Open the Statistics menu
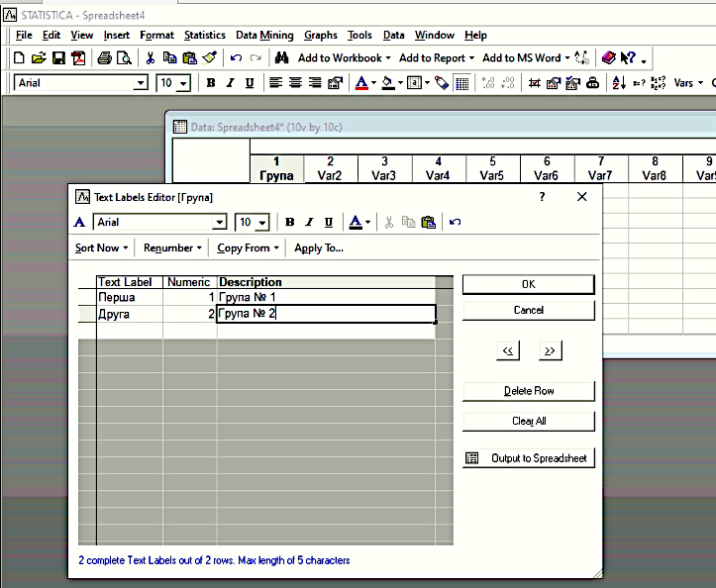The width and height of the screenshot is (716, 588). (204, 35)
